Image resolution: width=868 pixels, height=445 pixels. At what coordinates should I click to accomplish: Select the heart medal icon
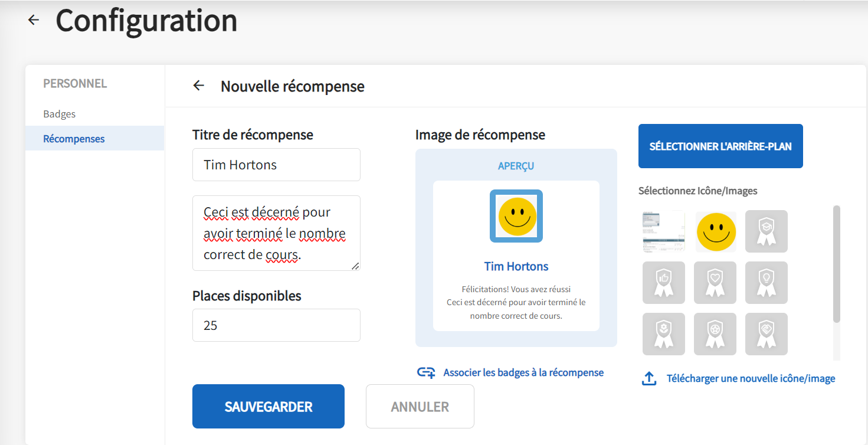point(715,283)
